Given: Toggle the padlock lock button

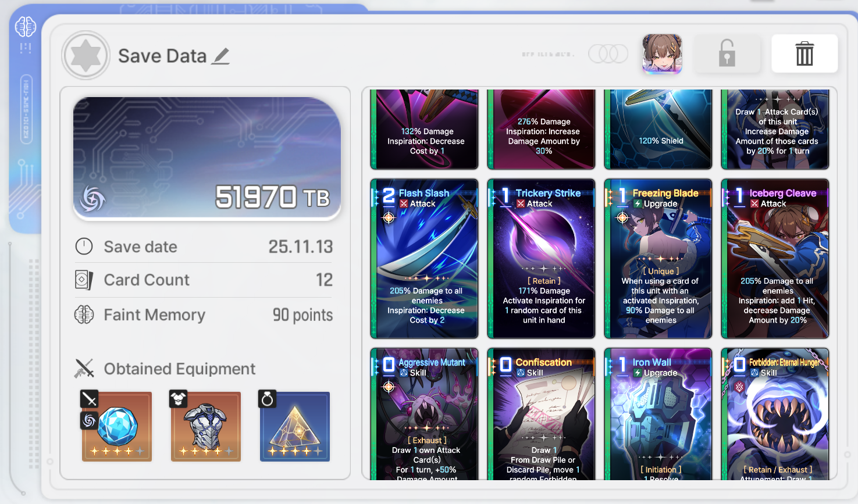Looking at the screenshot, I should [x=727, y=53].
